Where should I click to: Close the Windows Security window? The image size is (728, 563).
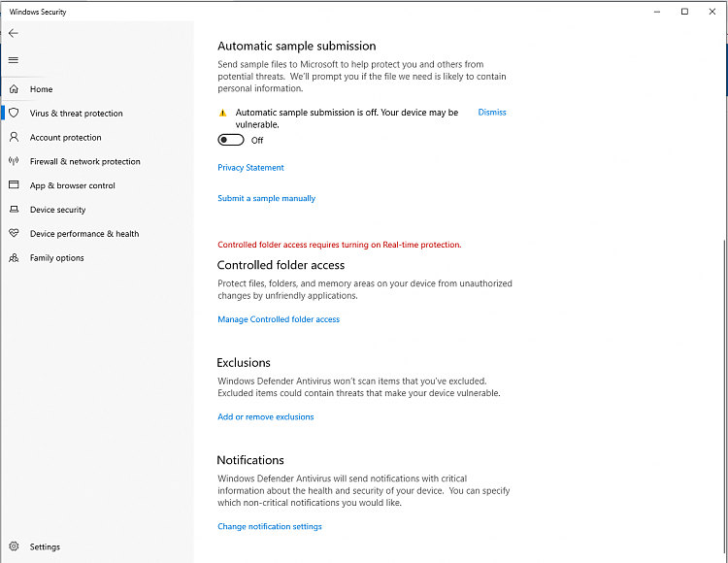coord(712,12)
